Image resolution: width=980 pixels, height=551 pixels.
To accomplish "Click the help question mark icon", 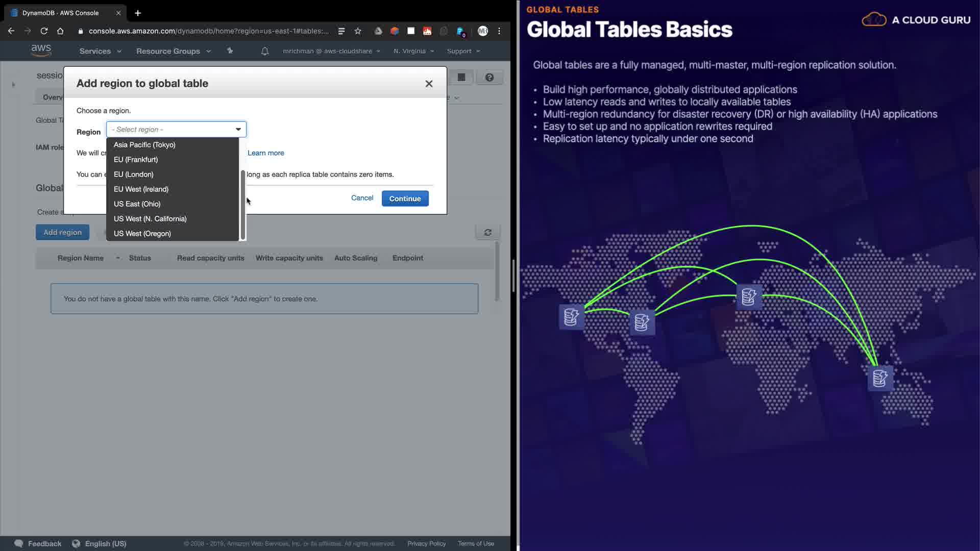I will [x=489, y=78].
